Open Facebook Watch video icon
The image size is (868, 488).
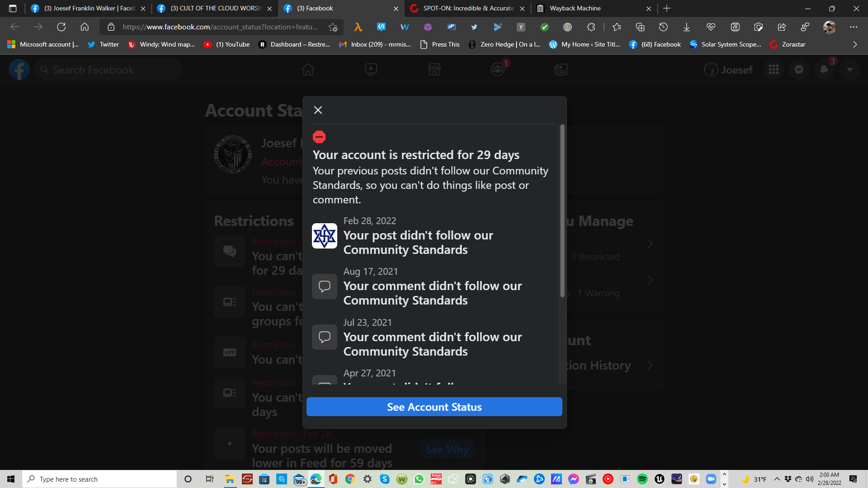[371, 70]
